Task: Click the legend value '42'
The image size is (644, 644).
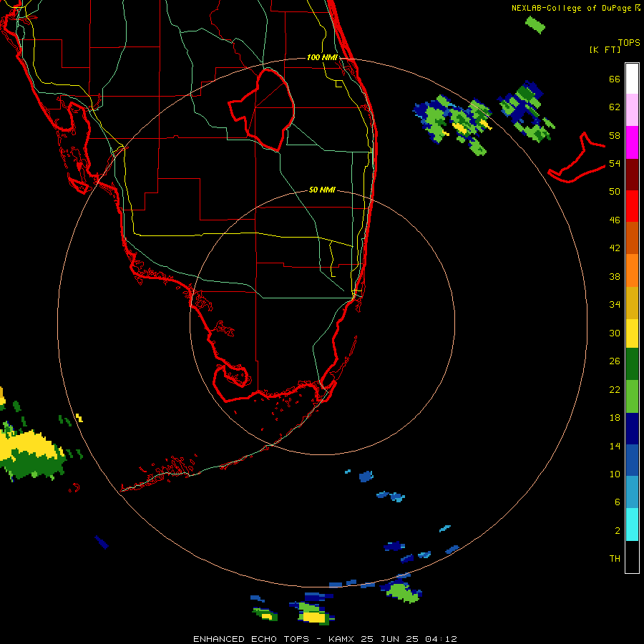Action: (x=615, y=248)
